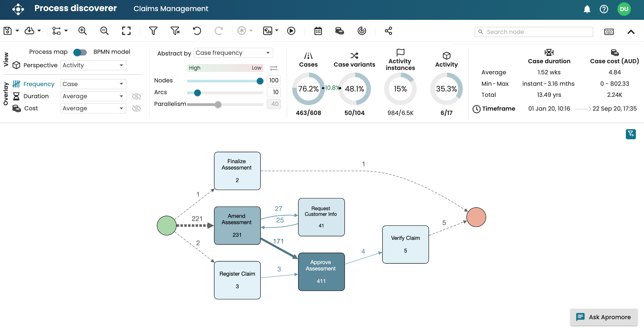The height and width of the screenshot is (332, 644).
Task: Click the zoom in magnifier icon
Action: (x=82, y=31)
